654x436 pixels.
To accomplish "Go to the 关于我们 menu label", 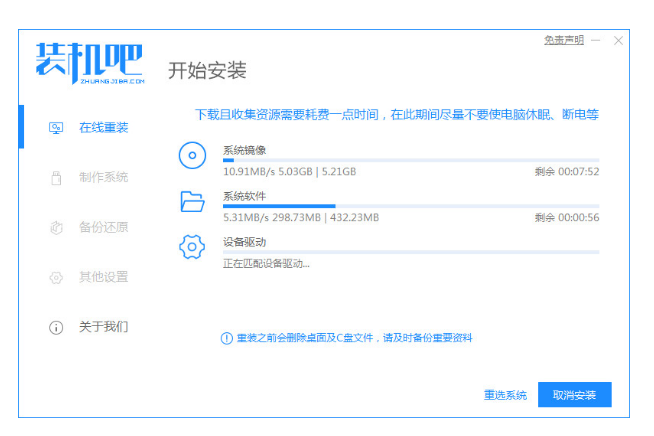I will 104,327.
